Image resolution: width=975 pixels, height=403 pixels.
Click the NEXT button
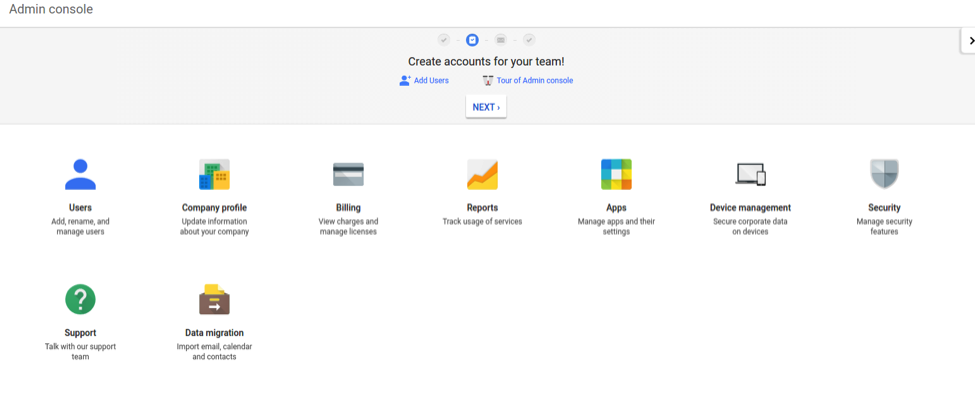click(486, 107)
